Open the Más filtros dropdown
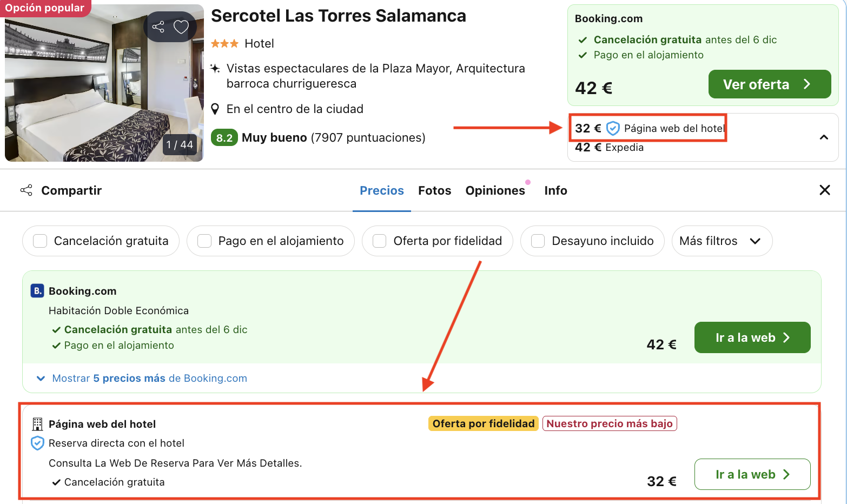Screen dimensions: 847x504 [722, 241]
